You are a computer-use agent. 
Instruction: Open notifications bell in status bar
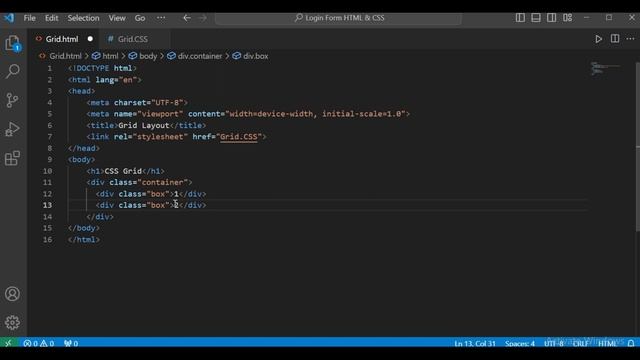click(x=631, y=343)
